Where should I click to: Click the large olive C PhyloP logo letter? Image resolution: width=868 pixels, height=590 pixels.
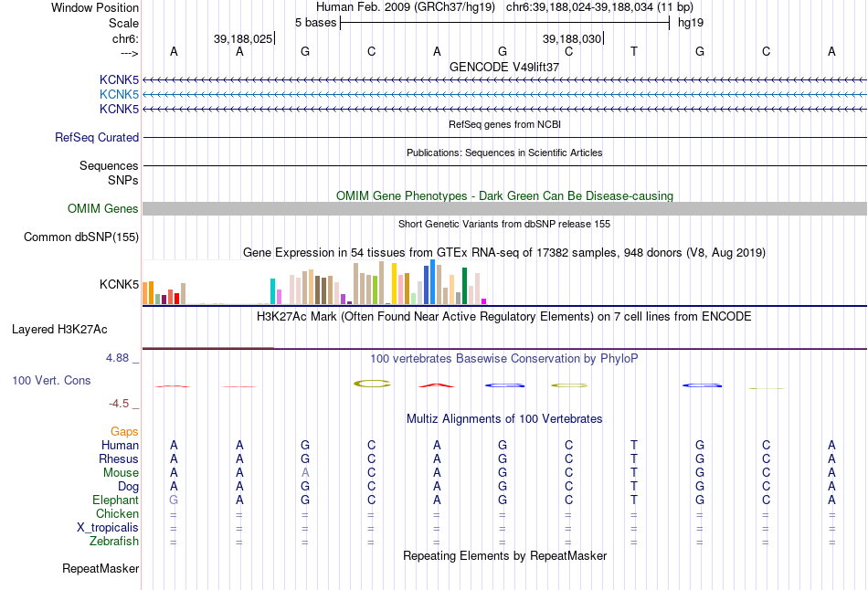click(372, 384)
